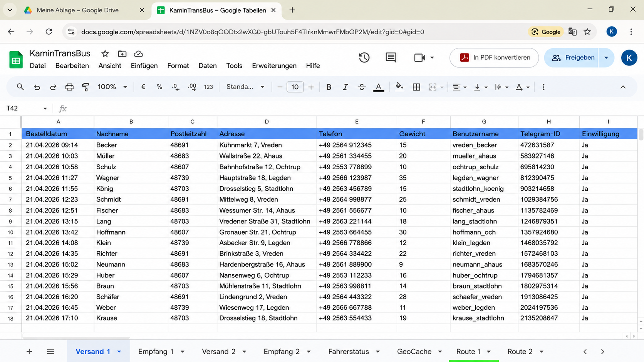Open the Datei menu
The image size is (644, 362).
pyautogui.click(x=38, y=66)
